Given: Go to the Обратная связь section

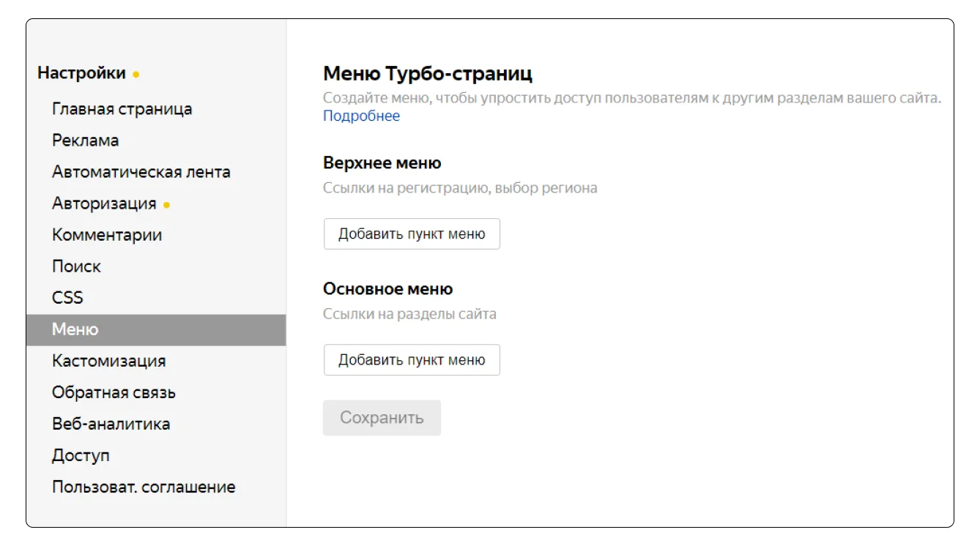Looking at the screenshot, I should tap(114, 392).
